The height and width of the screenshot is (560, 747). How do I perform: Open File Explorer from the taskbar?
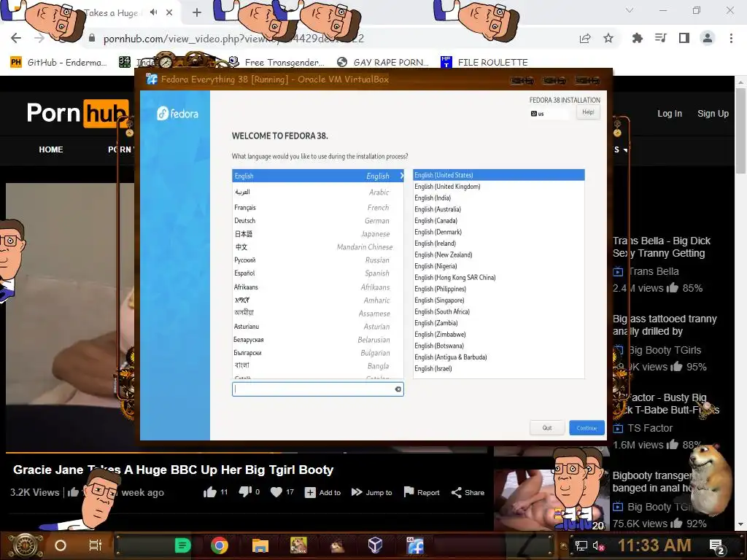click(x=260, y=545)
